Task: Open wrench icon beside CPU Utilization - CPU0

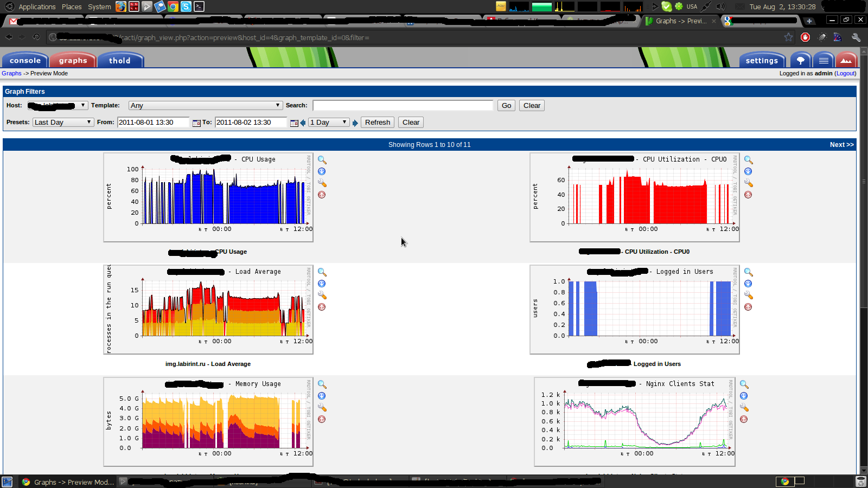Action: (x=749, y=183)
